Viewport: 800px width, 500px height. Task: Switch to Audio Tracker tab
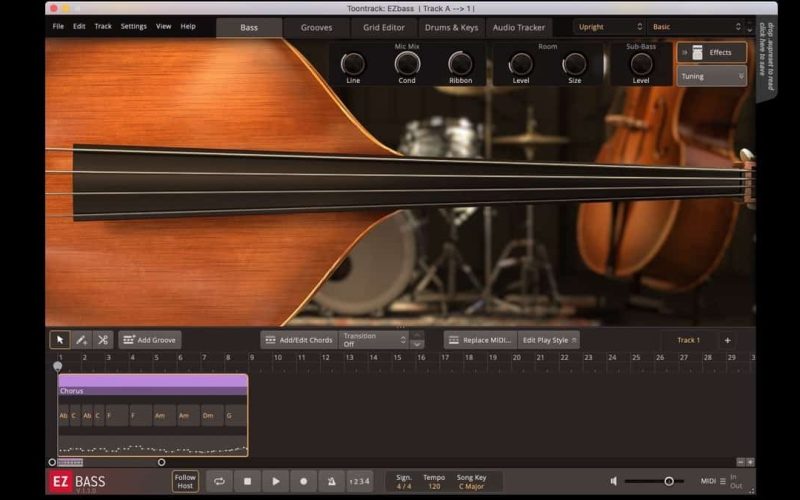[x=519, y=28]
